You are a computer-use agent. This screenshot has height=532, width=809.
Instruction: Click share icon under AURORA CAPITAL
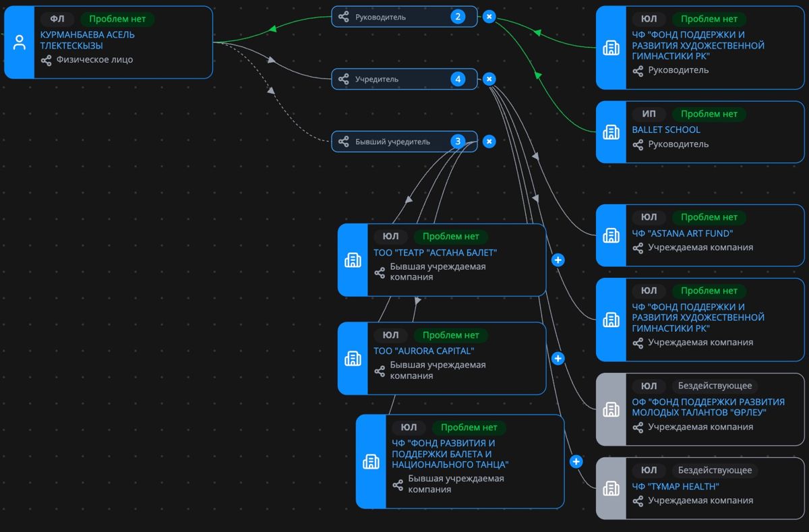click(x=380, y=371)
